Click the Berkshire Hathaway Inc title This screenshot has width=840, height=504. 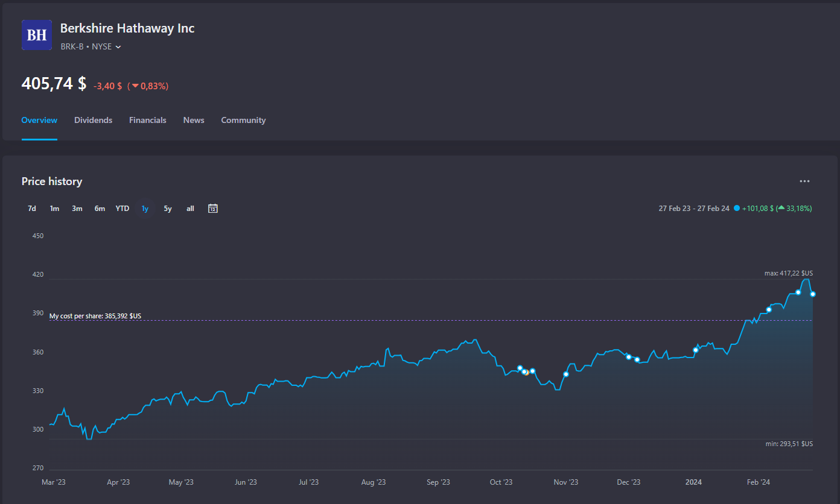coord(127,28)
